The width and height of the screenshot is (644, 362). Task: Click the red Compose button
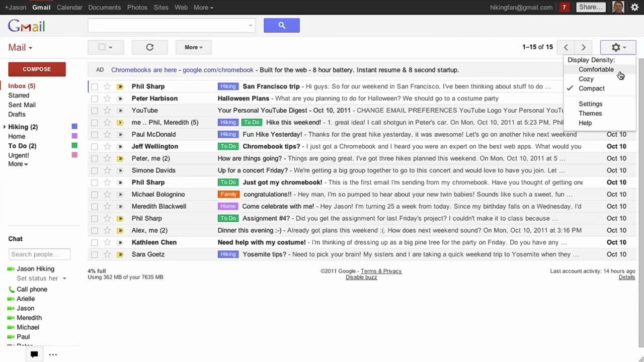pyautogui.click(x=37, y=69)
